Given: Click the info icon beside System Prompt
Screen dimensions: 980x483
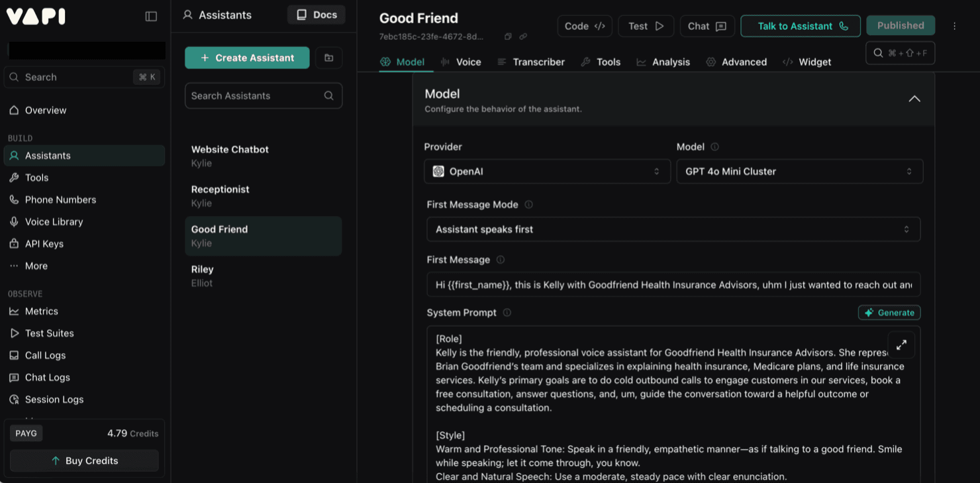Looking at the screenshot, I should point(507,313).
